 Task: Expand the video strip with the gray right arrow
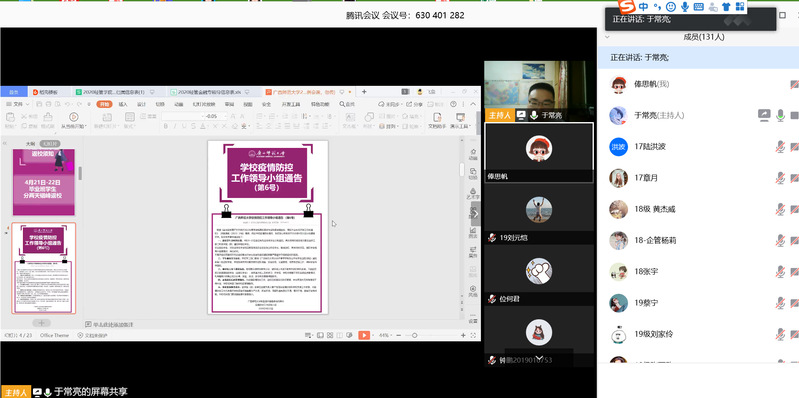tap(475, 214)
